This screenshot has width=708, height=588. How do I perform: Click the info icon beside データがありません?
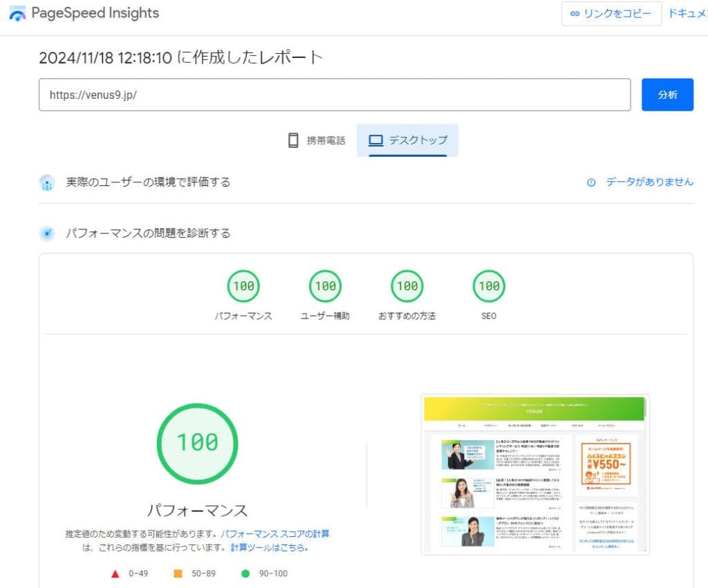pos(590,182)
